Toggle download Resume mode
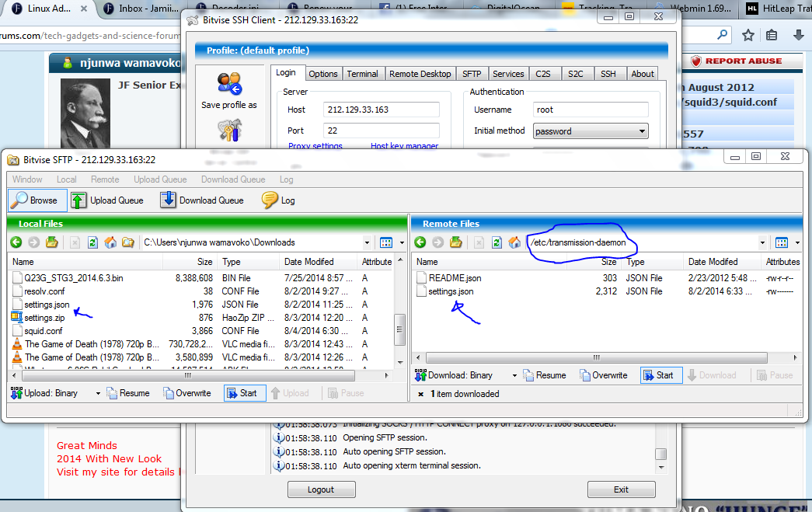 [x=544, y=375]
